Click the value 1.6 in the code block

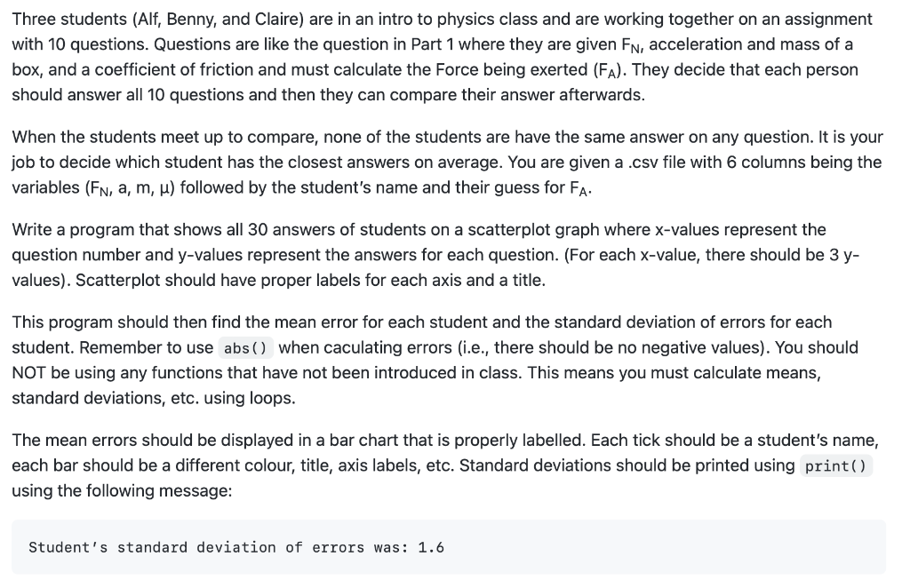(431, 547)
